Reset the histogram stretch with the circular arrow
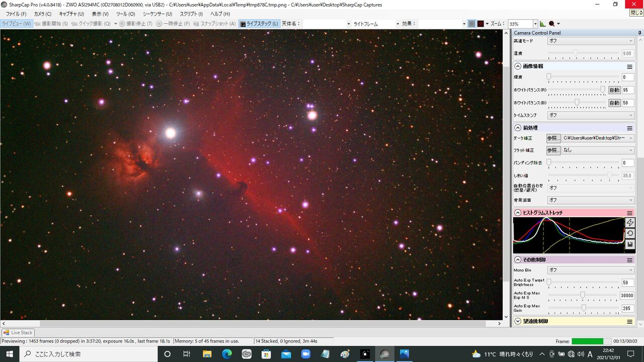This screenshot has height=362, width=644. point(630,233)
